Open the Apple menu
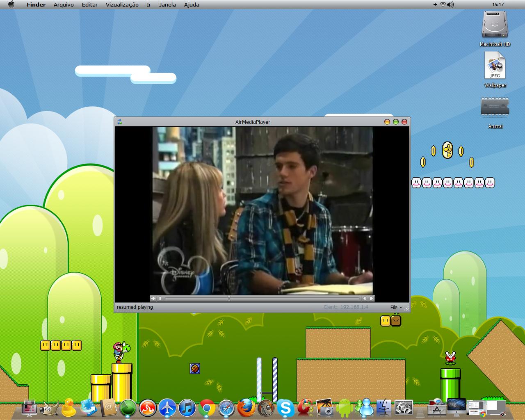The width and height of the screenshot is (525, 420). (x=11, y=5)
